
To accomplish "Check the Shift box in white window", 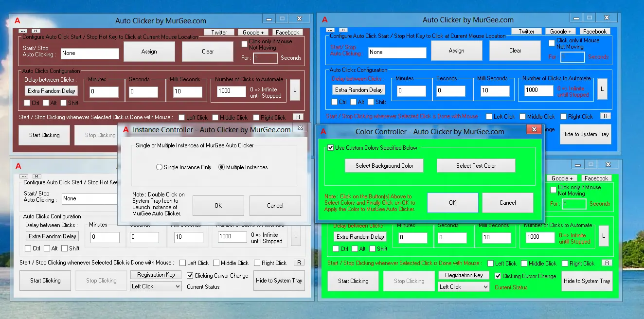I will (x=64, y=248).
